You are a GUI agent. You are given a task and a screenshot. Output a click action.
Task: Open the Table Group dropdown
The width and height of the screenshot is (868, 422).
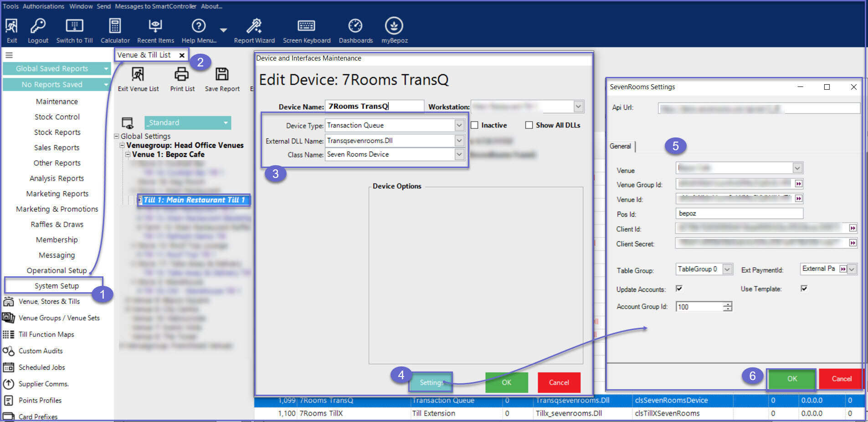click(x=727, y=269)
